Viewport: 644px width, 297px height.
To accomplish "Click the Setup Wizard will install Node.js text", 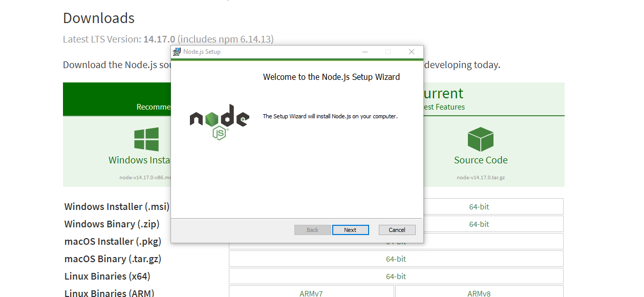I will 330,116.
